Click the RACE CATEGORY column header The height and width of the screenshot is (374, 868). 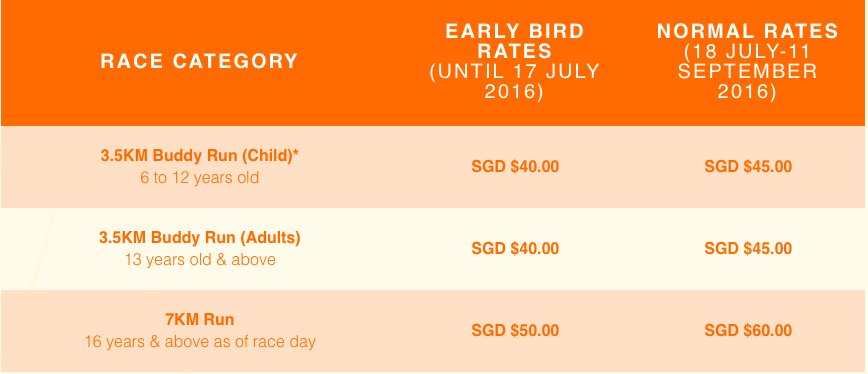[x=199, y=61]
